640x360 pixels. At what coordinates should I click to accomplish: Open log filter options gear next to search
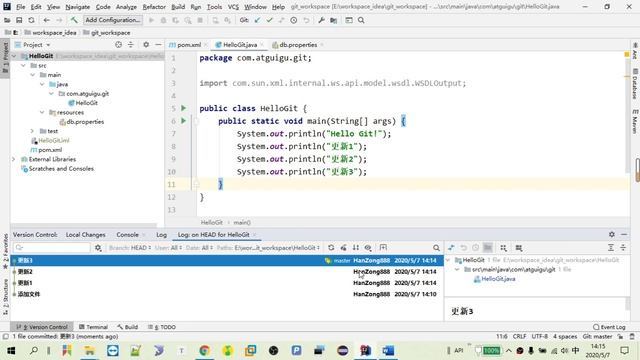[x=98, y=248]
